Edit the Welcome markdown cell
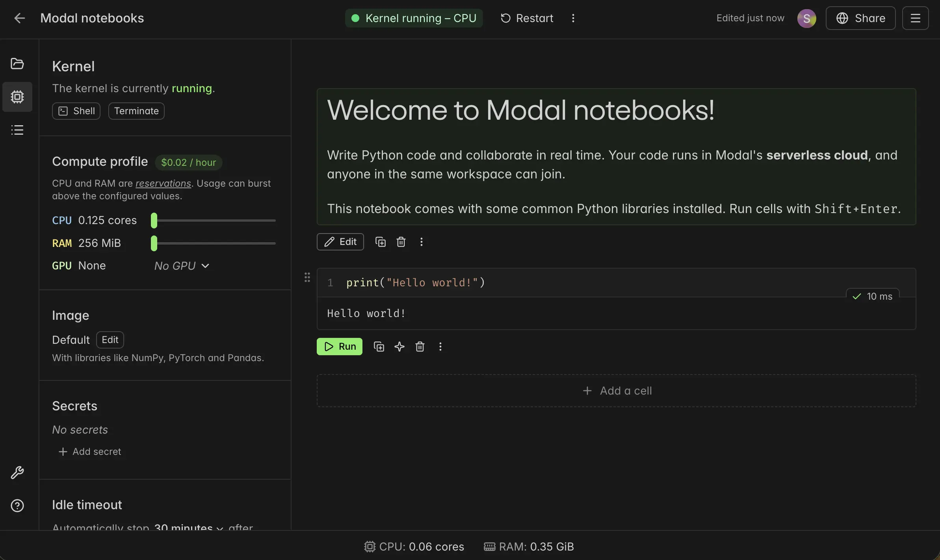Viewport: 940px width, 560px height. tap(340, 242)
